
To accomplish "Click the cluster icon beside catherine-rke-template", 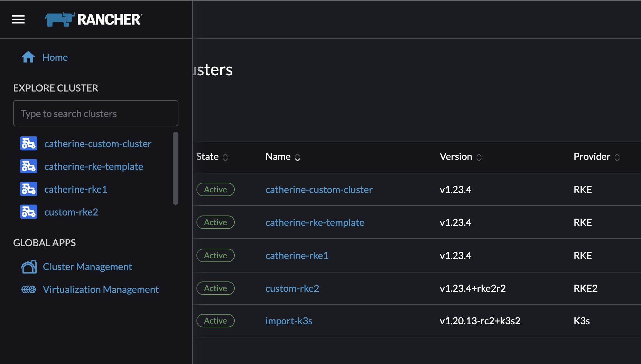I will tap(29, 166).
